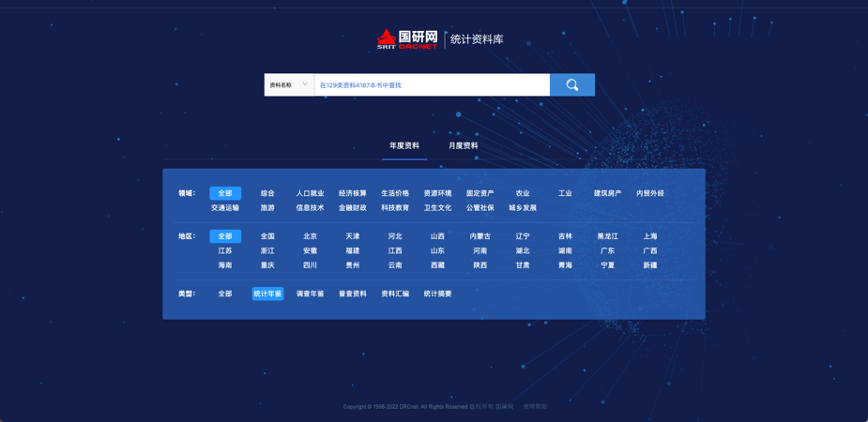Pick 新疆 from the region list

click(650, 265)
